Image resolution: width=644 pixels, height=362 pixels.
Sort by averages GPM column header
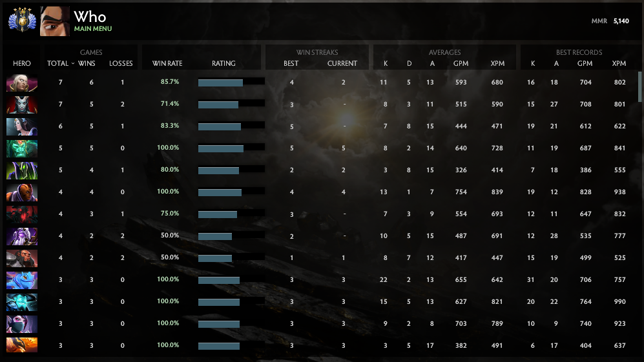click(x=461, y=63)
